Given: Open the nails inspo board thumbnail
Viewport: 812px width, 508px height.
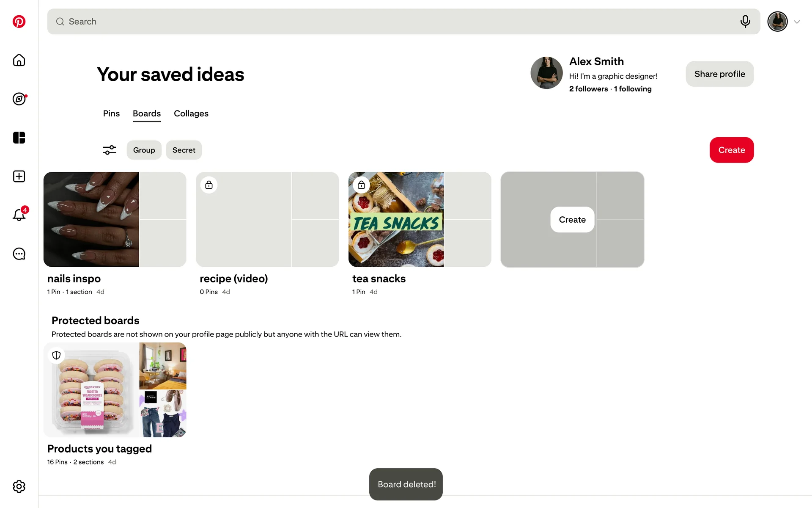Looking at the screenshot, I should pyautogui.click(x=115, y=219).
